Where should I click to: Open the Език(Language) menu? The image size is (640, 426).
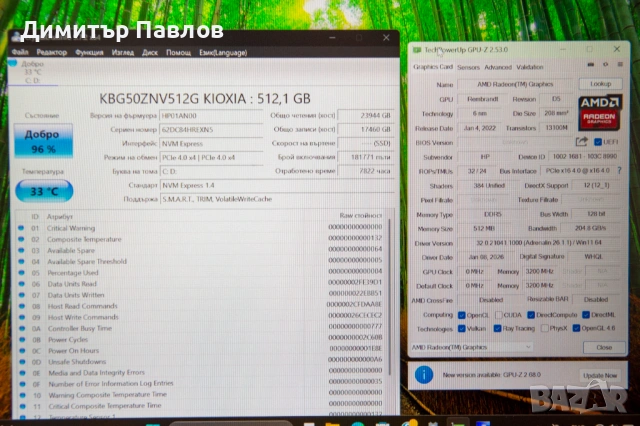(x=223, y=53)
